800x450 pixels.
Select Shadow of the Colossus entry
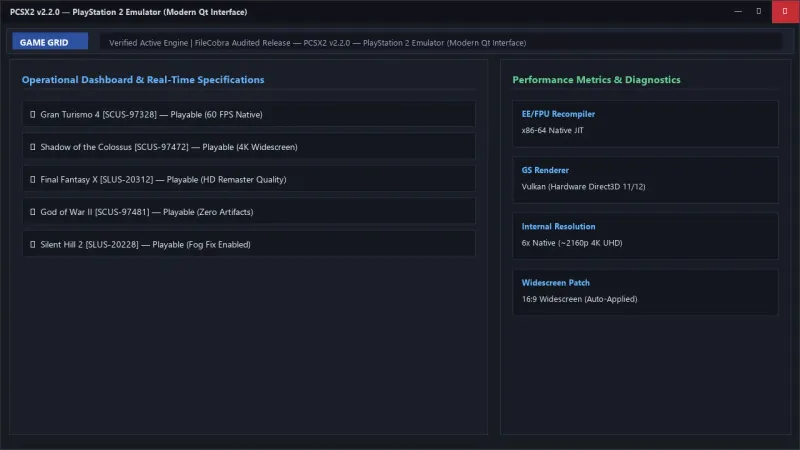[x=249, y=147]
